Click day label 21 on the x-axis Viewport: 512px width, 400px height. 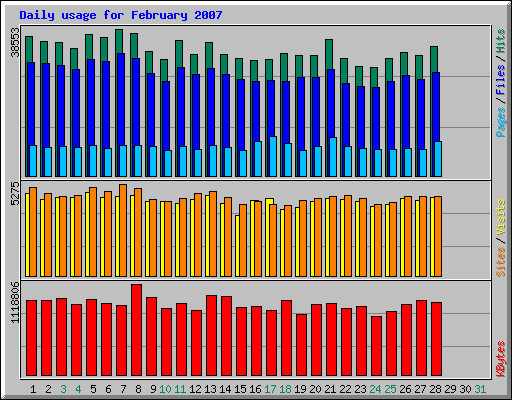click(330, 389)
